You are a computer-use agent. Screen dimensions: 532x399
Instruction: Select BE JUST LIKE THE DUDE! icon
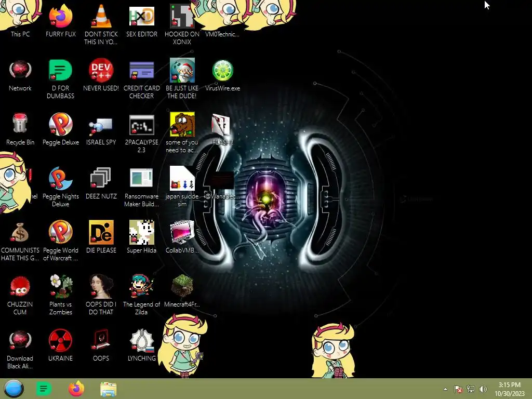(x=182, y=70)
